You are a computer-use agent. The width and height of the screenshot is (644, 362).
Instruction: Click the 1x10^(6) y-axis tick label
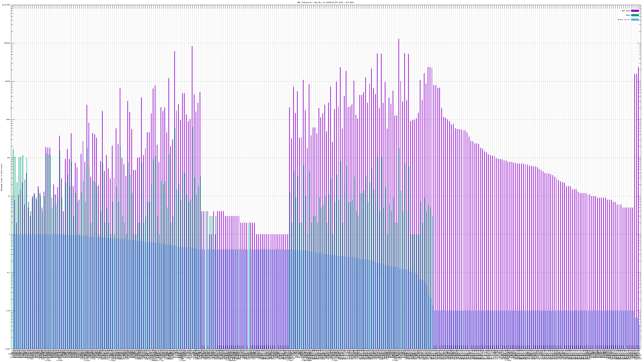pyautogui.click(x=6, y=5)
